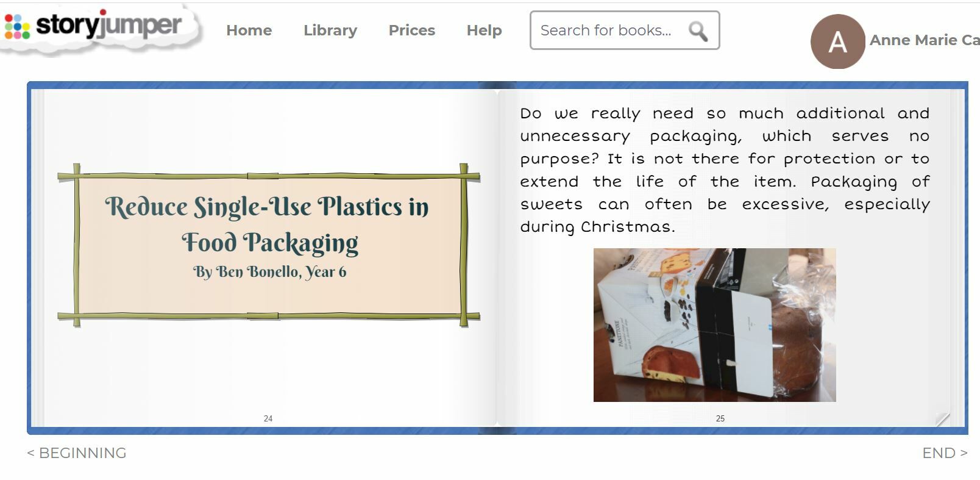The image size is (980, 480).
Task: Click the colorful dots beside storyjumper
Action: [17, 26]
